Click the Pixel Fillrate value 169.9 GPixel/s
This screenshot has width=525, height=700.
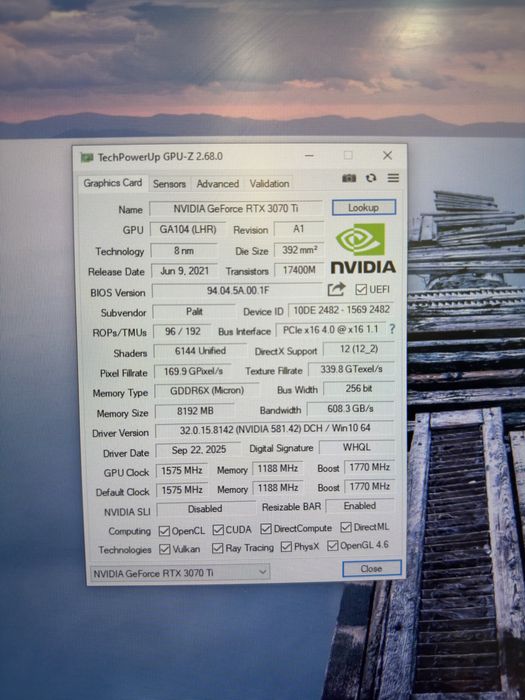[x=193, y=371]
